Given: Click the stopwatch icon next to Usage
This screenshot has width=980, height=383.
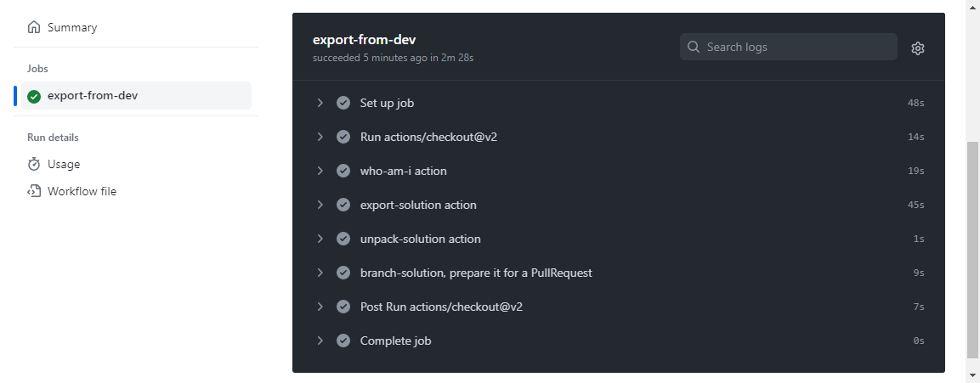Looking at the screenshot, I should tap(34, 164).
